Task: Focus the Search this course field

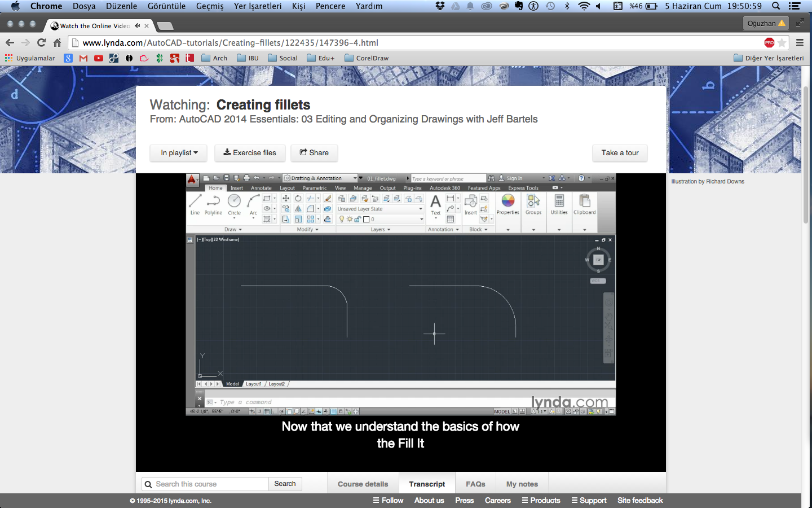Action: pos(205,484)
